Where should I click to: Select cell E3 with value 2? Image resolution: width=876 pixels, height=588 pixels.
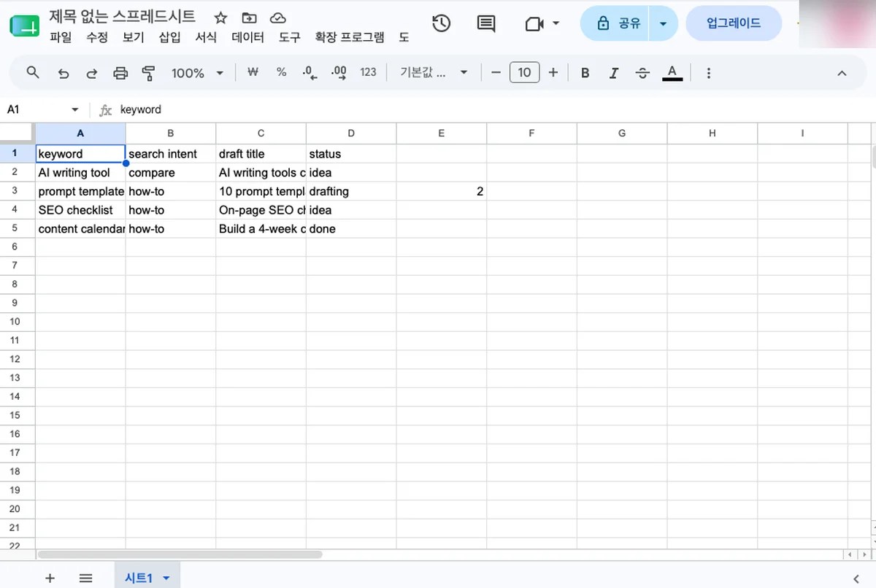click(441, 191)
